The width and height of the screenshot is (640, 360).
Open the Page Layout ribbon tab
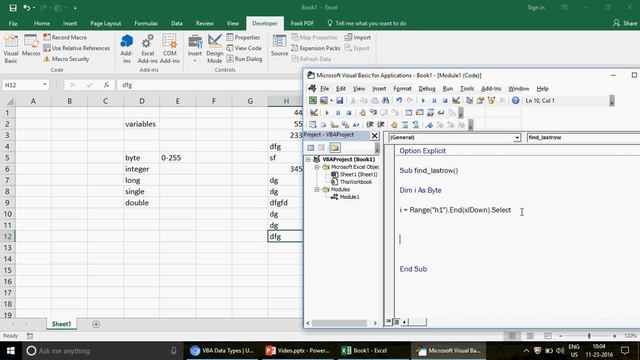[106, 23]
